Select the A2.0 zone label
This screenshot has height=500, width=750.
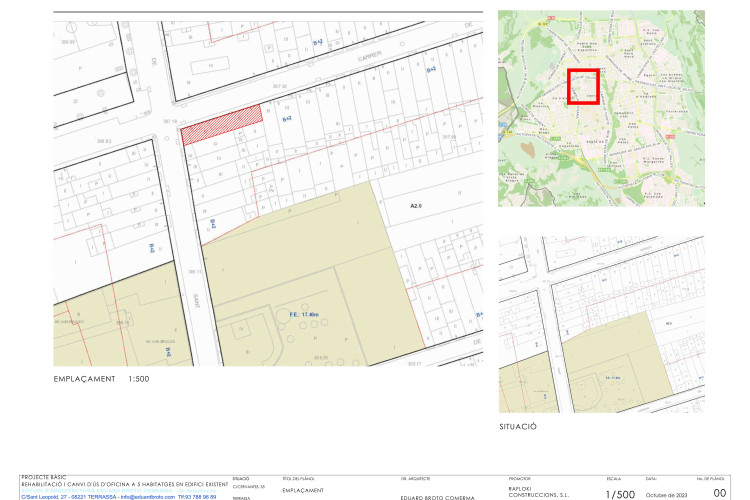tap(417, 205)
